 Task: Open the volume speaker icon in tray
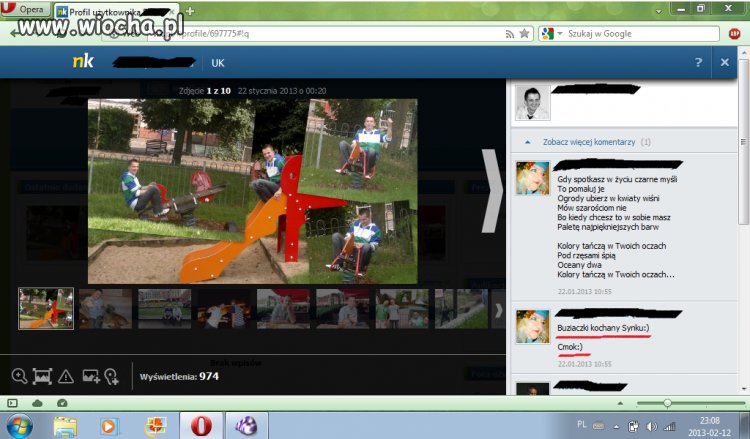[651, 426]
